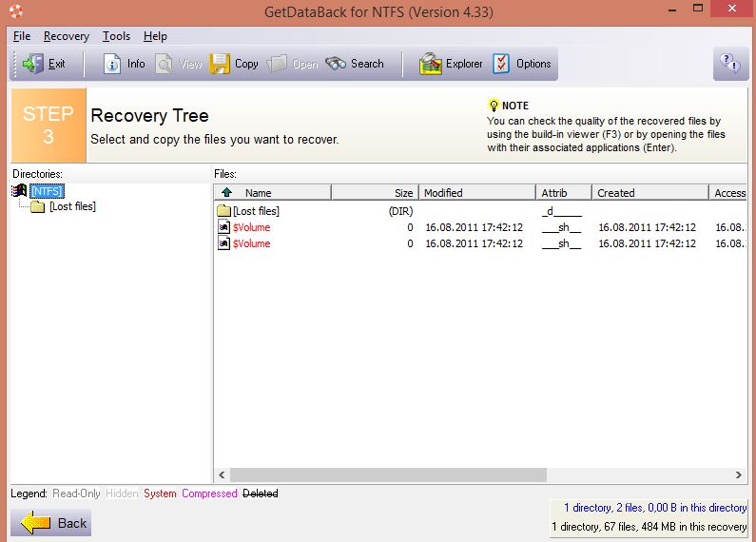
Task: Launch the Explorer toolbar icon
Action: (x=431, y=64)
